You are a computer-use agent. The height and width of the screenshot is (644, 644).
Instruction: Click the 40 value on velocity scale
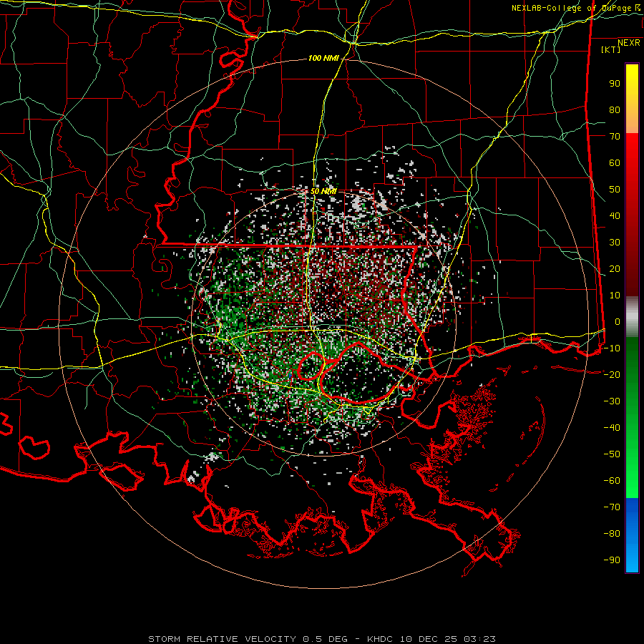[x=615, y=215]
